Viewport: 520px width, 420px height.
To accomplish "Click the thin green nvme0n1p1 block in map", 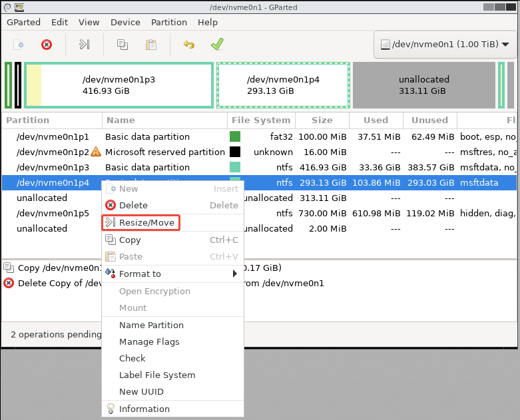I will pyautogui.click(x=8, y=85).
